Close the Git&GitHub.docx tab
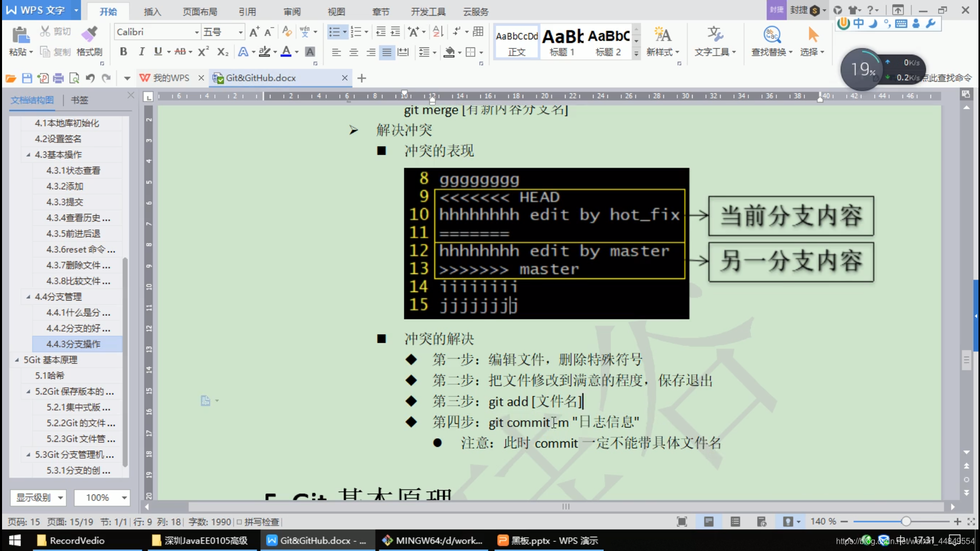This screenshot has height=551, width=980. pos(345,78)
